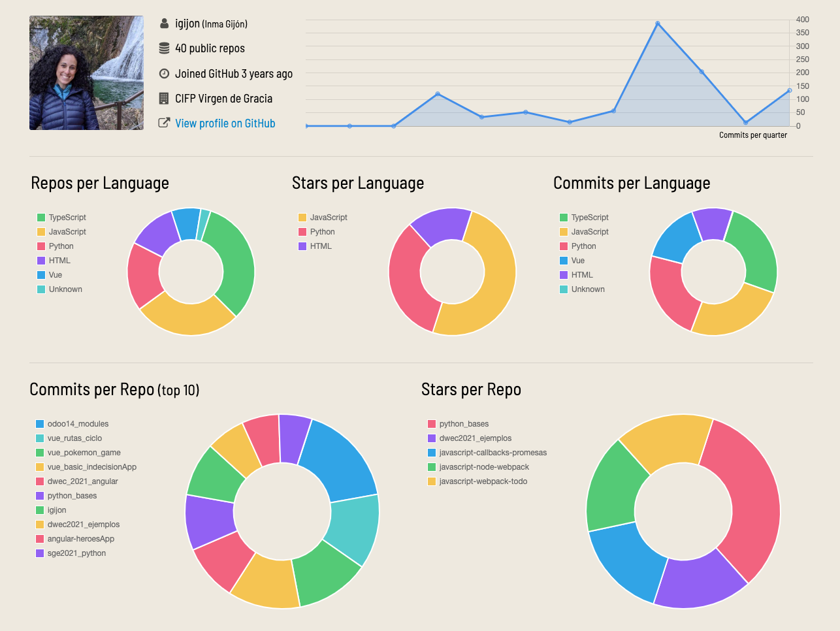Image resolution: width=840 pixels, height=631 pixels.
Task: Click the building icon near CIFP Virgen de Gracia
Action: pos(165,99)
